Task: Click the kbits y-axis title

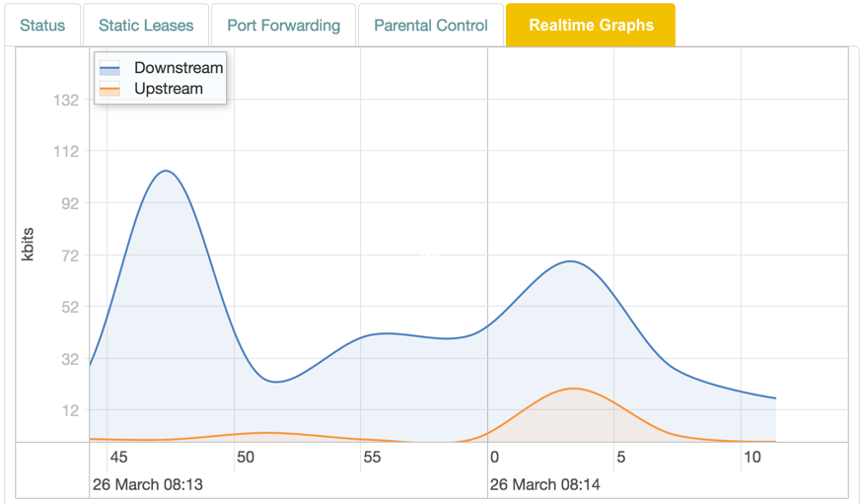Action: click(x=29, y=244)
